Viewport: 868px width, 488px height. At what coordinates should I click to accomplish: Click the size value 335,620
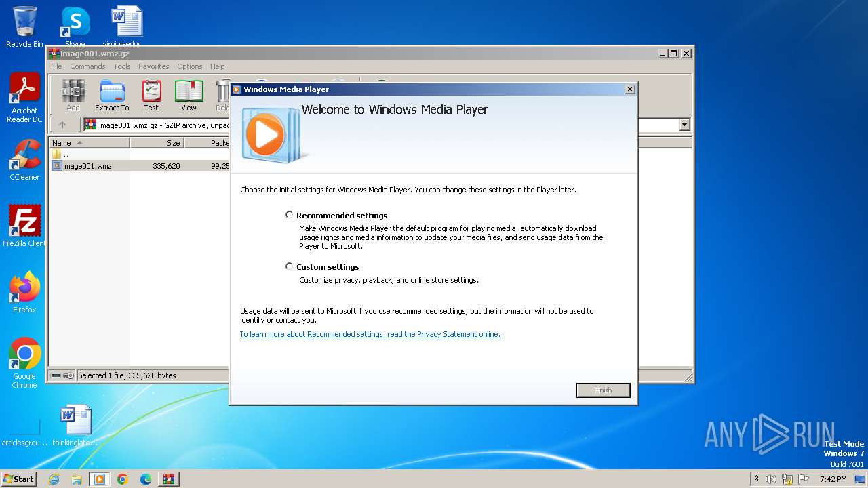pyautogui.click(x=166, y=166)
